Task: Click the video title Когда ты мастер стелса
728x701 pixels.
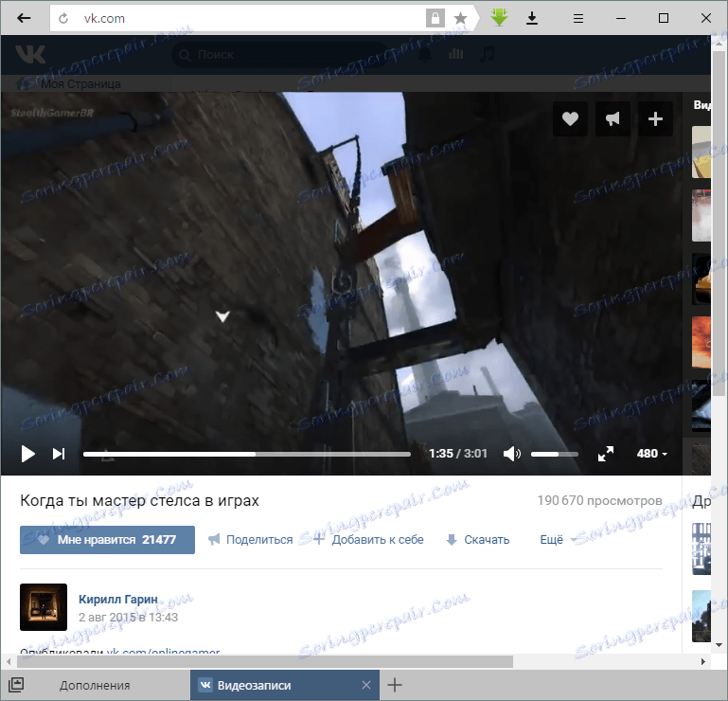Action: pyautogui.click(x=139, y=500)
